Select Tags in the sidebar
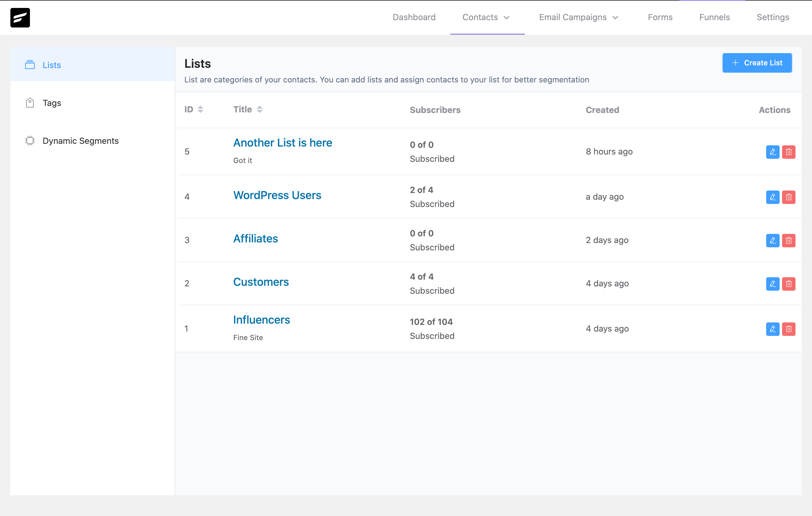812x516 pixels. click(92, 103)
